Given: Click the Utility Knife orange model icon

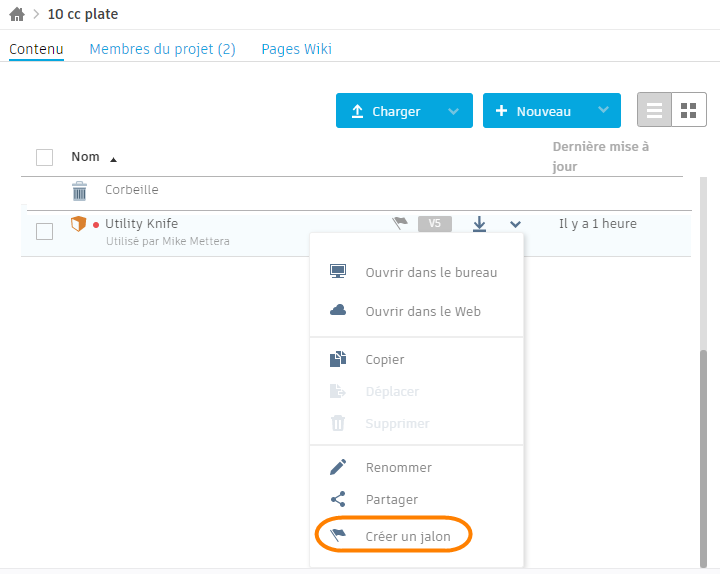Looking at the screenshot, I should pyautogui.click(x=79, y=224).
